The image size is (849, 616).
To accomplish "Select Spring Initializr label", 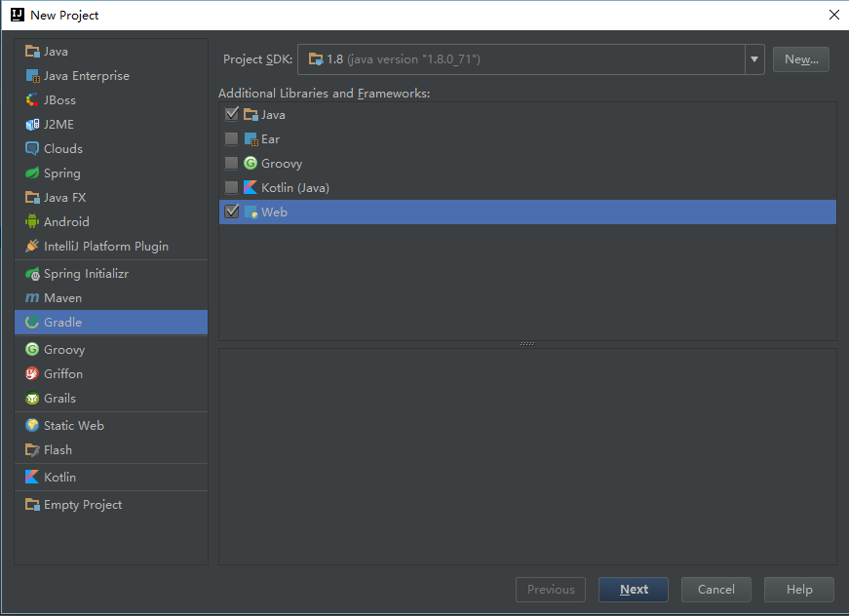I will click(x=86, y=274).
